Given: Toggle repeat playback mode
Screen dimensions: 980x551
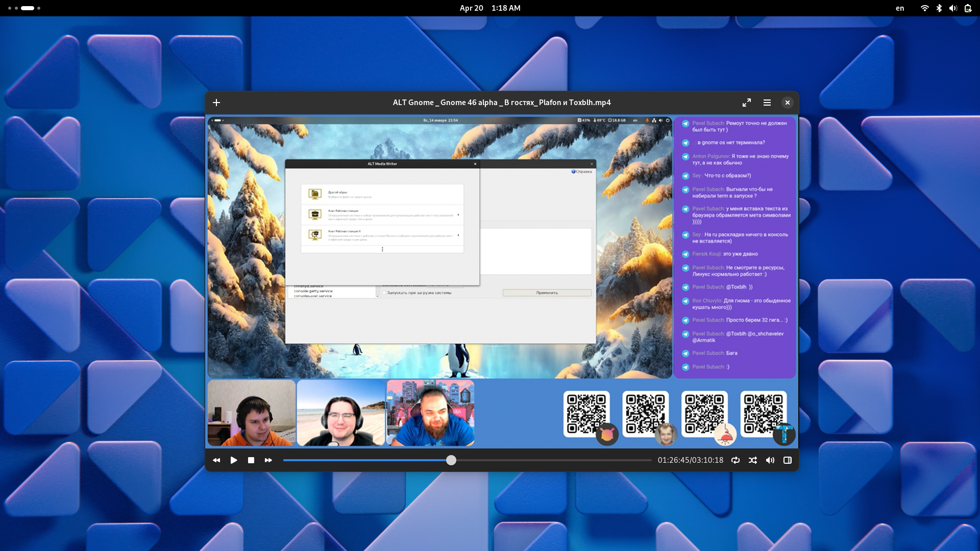Looking at the screenshot, I should click(x=736, y=460).
